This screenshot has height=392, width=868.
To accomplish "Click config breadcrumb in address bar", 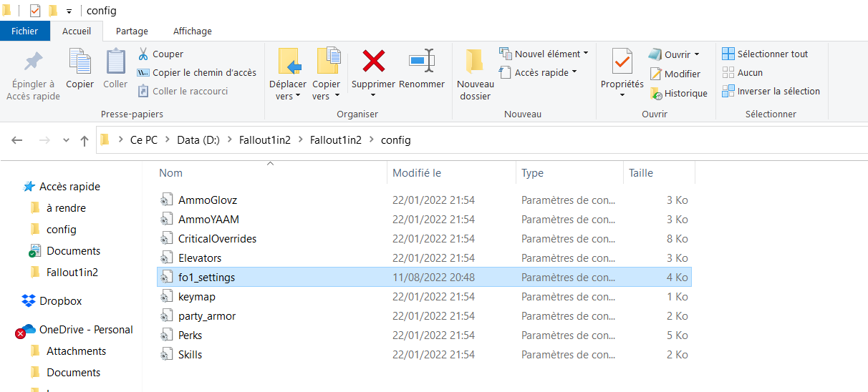I will (396, 140).
